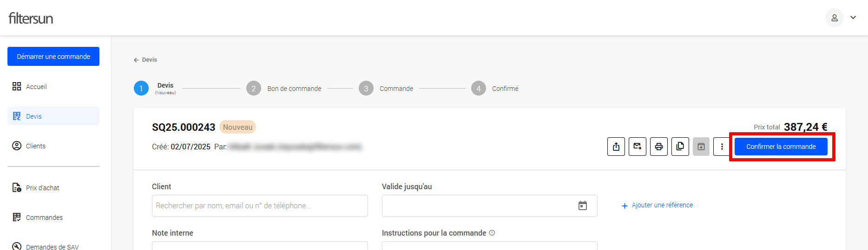The width and height of the screenshot is (868, 250).
Task: Open the calendar picker in Valide jusqu'au
Action: click(x=582, y=205)
